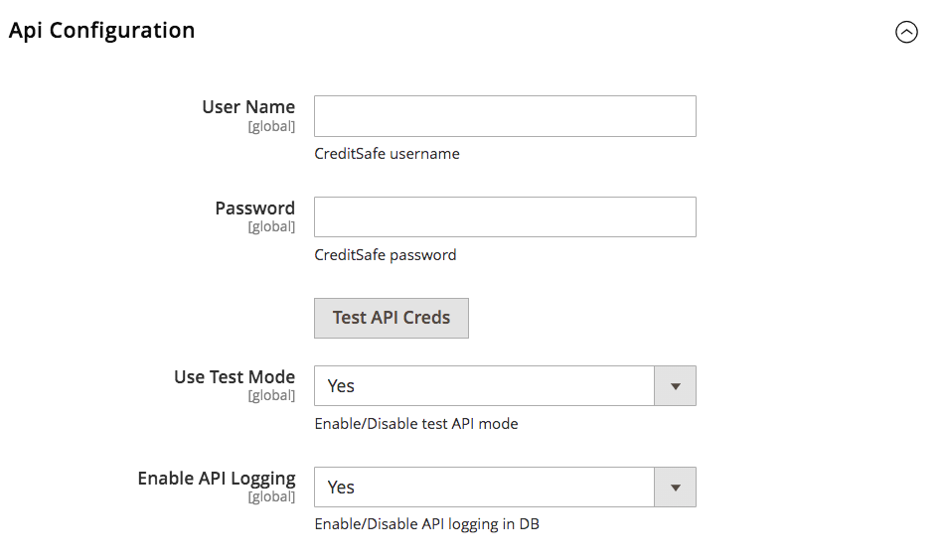
Task: Click the arrow icon on Use Test Mode
Action: click(x=676, y=386)
